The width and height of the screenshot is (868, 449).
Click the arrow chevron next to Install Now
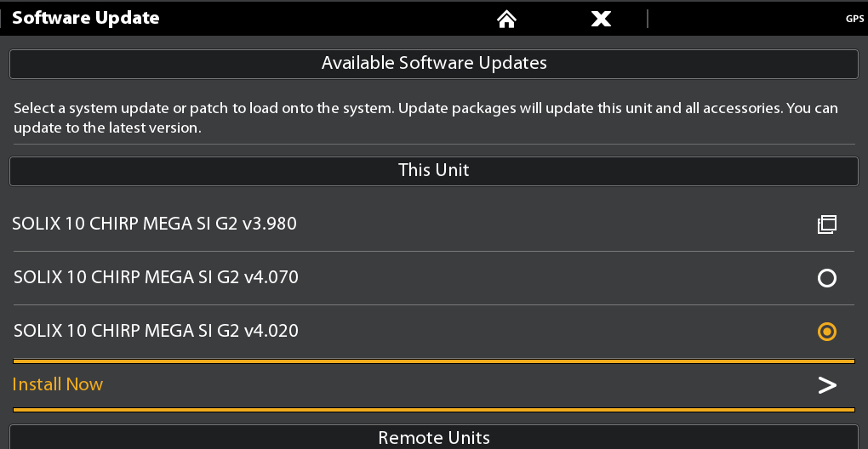pos(827,385)
